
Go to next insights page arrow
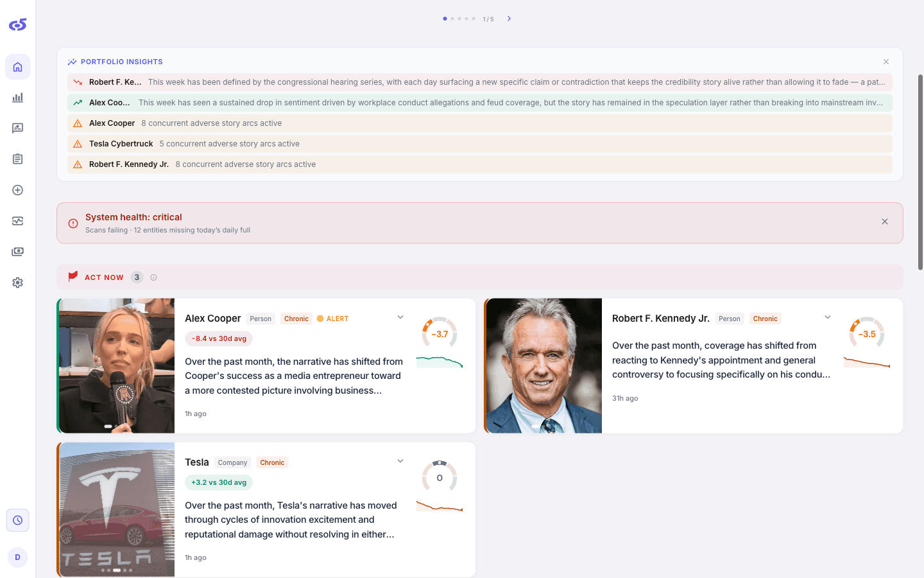[509, 19]
